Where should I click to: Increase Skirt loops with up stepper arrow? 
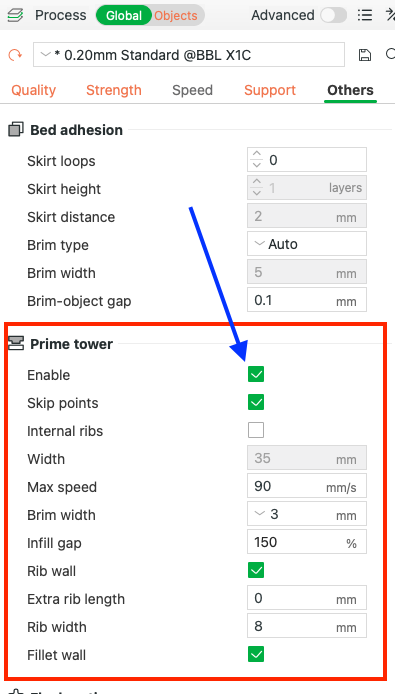coord(256,155)
